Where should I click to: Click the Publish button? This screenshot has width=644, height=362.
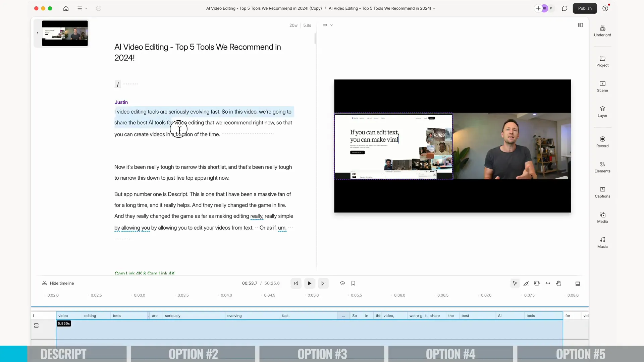585,8
